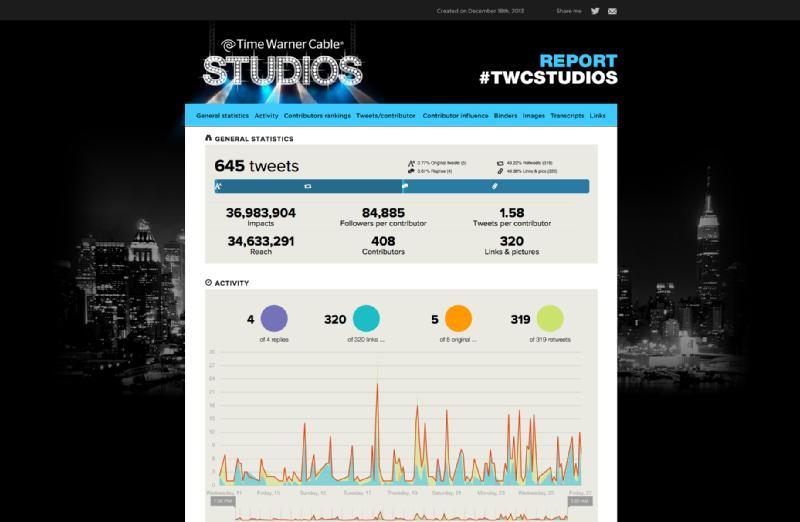Click the replies icon in the tweets bar
The width and height of the screenshot is (800, 522).
[405, 186]
